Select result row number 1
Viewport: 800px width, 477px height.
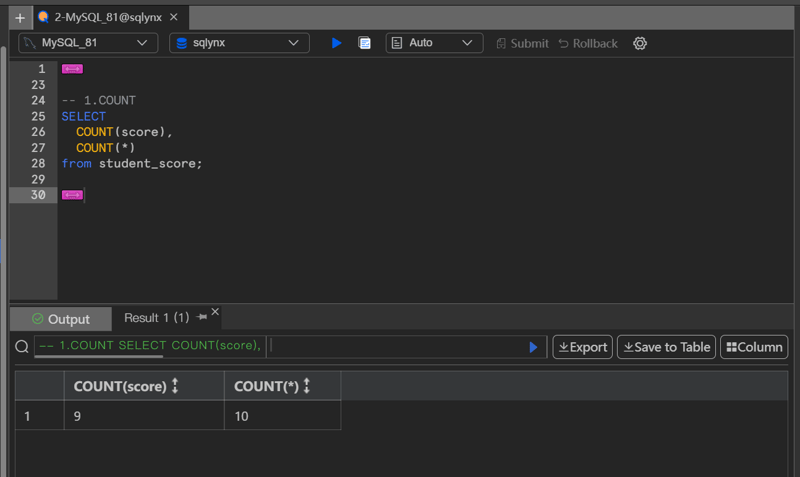40,416
